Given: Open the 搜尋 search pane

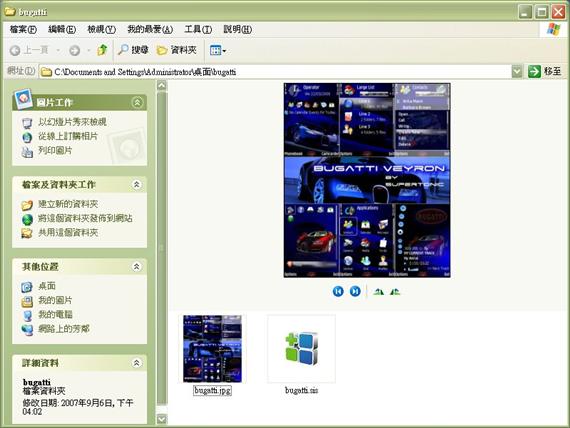Looking at the screenshot, I should click(x=133, y=50).
